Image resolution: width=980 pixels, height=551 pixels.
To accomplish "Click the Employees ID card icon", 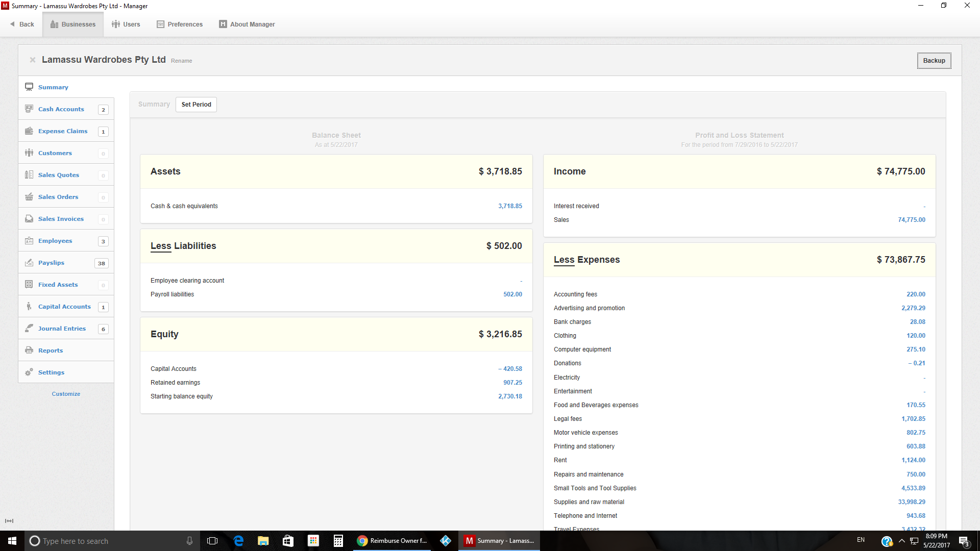I will tap(29, 240).
